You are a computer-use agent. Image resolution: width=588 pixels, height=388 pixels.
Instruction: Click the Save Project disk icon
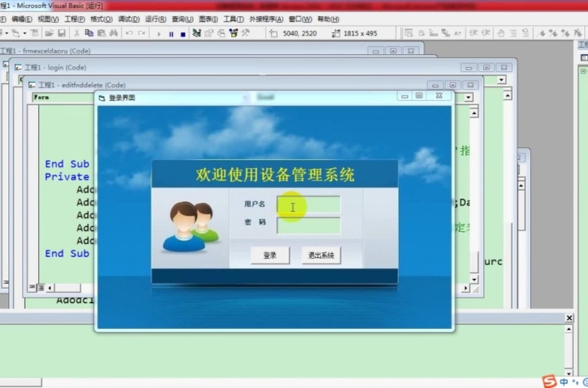(62, 33)
